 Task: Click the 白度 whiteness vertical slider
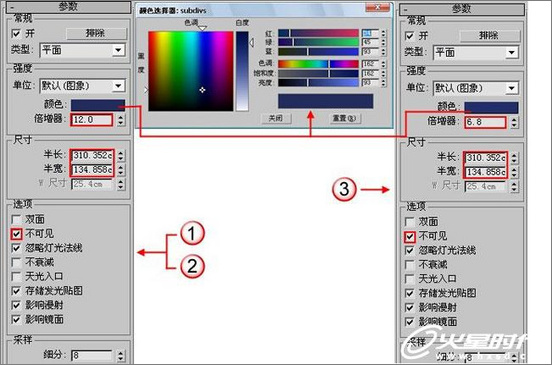[x=242, y=71]
